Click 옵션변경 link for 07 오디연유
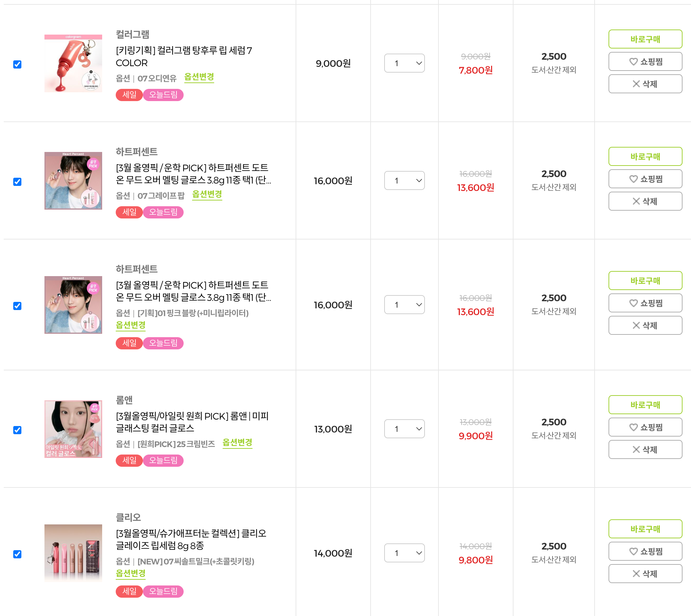Viewport: 691px width, 616px height. click(199, 77)
